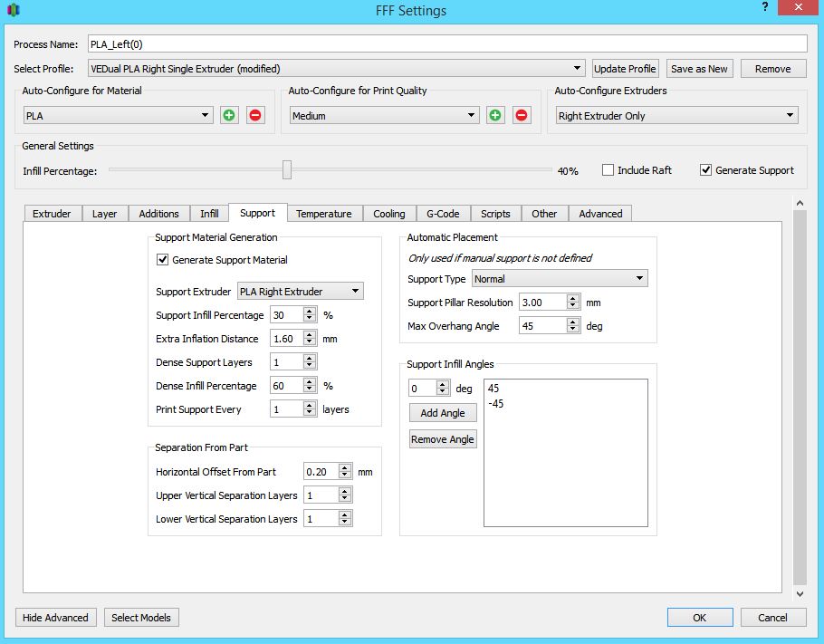Click green plus icon beside PLA material
The width and height of the screenshot is (824, 644).
point(229,116)
